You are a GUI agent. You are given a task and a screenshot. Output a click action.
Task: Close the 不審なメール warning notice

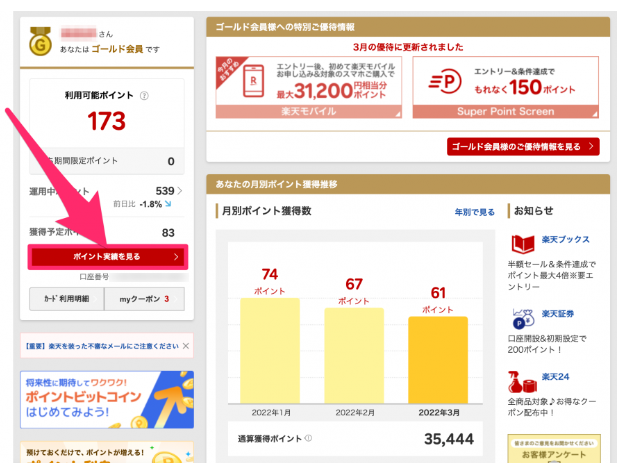(186, 346)
